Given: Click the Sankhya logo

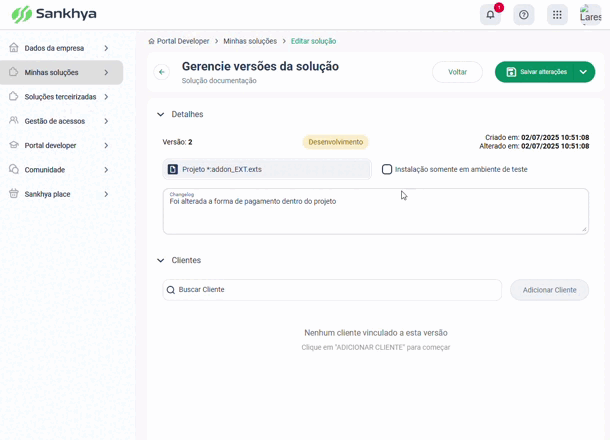Looking at the screenshot, I should coord(54,14).
